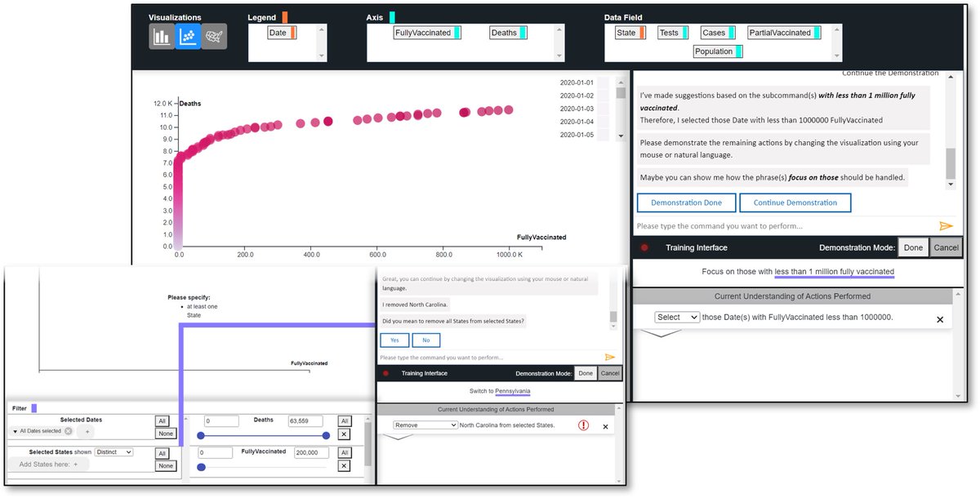Click the 2020-01-03 legend entry
This screenshot has height=498, width=980.
coord(577,109)
